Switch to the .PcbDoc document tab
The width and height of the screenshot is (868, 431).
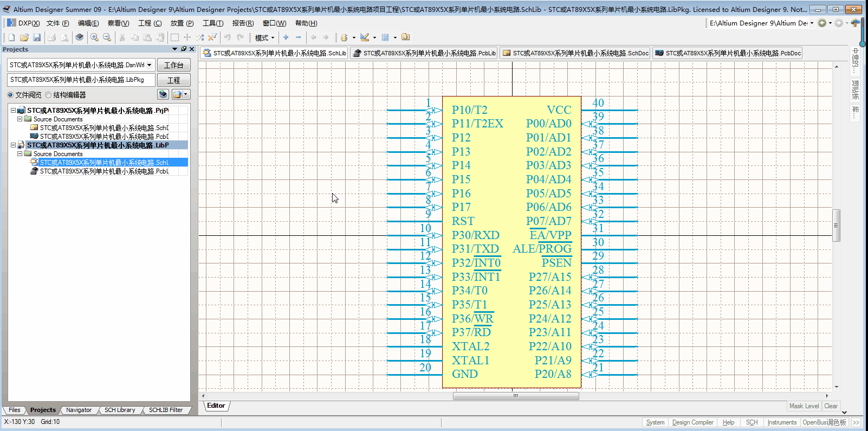point(728,53)
